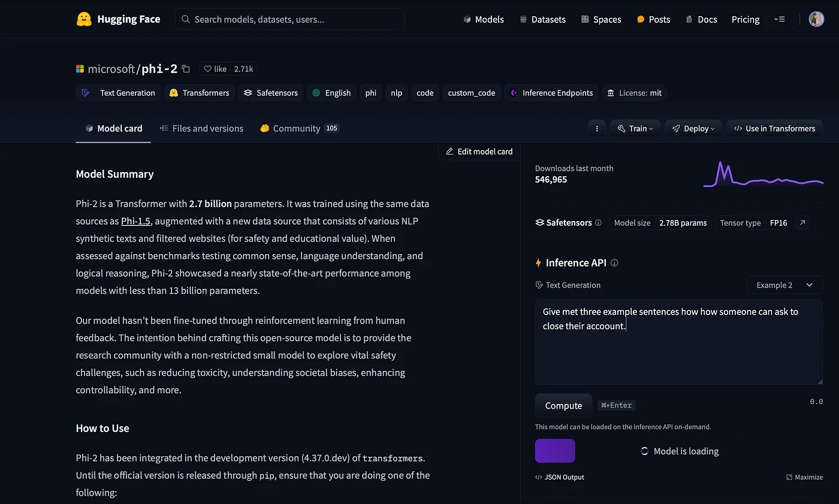Click the Hugging Face logo
The height and width of the screenshot is (504, 839).
(84, 19)
